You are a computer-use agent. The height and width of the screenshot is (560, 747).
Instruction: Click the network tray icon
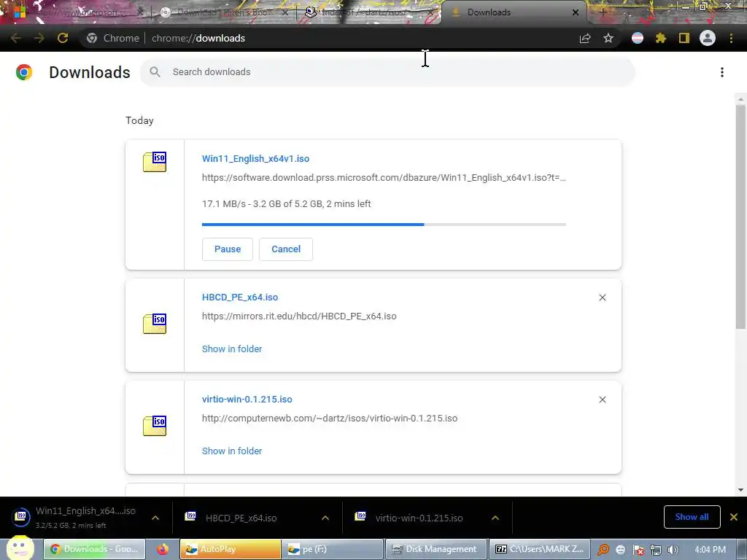coord(656,550)
